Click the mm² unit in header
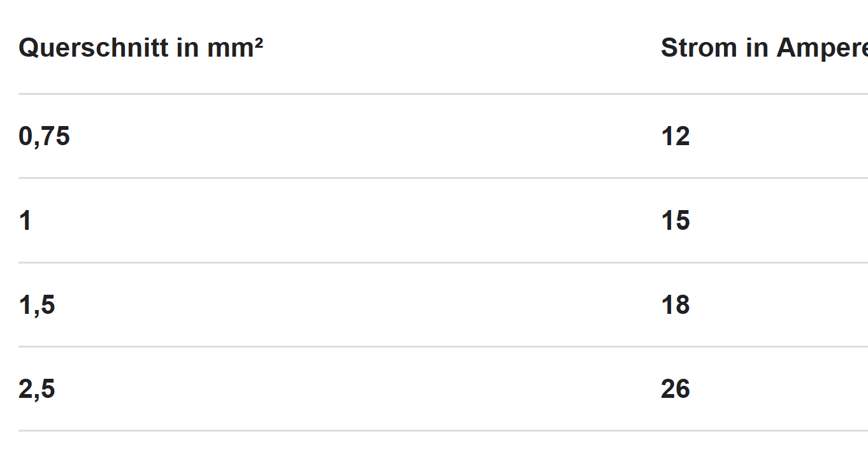 click(x=236, y=48)
